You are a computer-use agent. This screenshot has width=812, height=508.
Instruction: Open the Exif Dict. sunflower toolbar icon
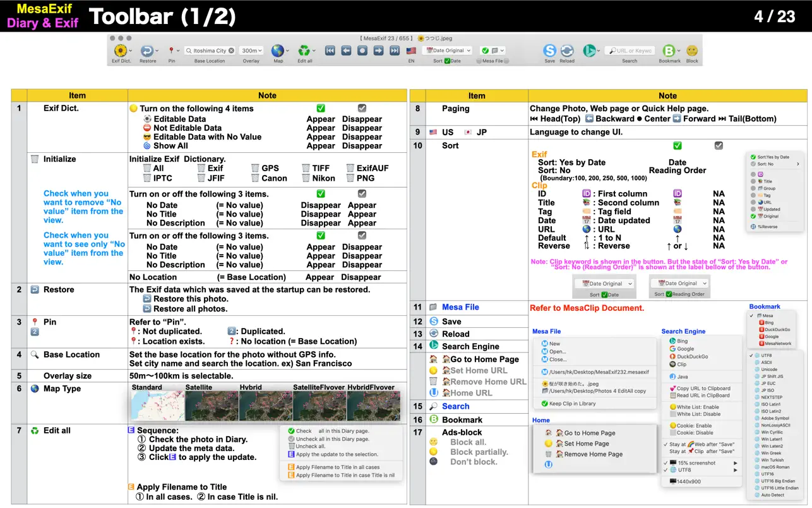(120, 51)
